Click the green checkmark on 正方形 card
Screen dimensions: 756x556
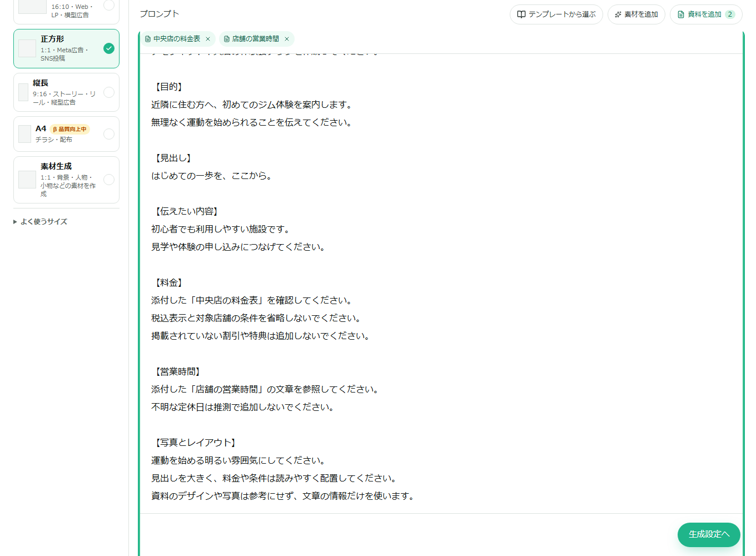[x=109, y=48]
